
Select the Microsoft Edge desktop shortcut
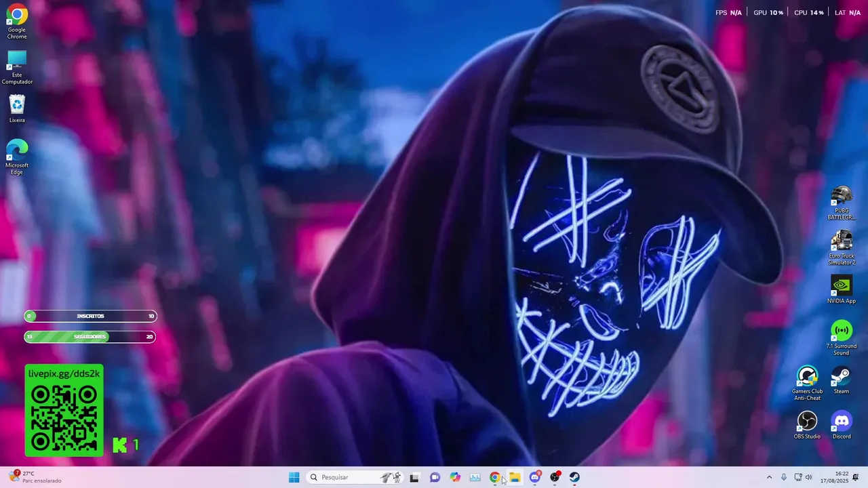(x=17, y=157)
